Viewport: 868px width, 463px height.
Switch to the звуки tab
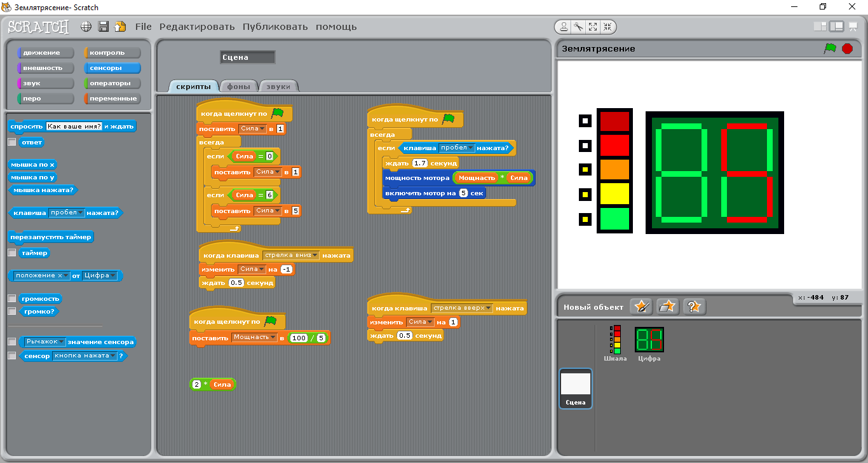coord(278,86)
